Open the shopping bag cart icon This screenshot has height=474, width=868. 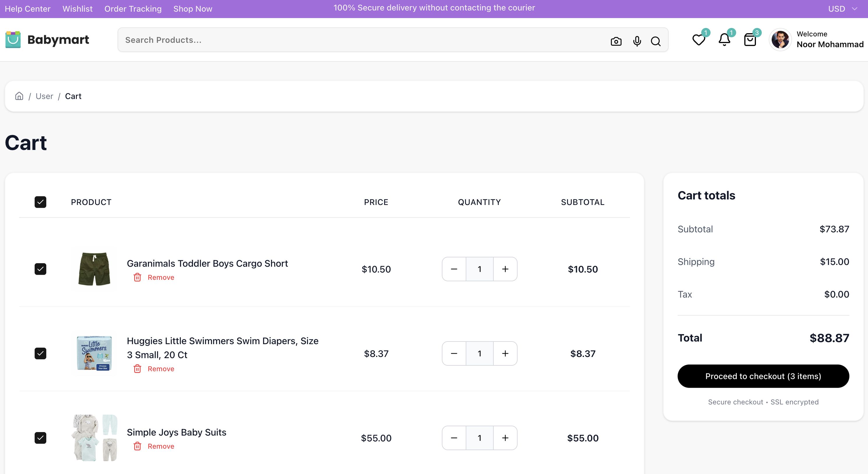point(750,40)
